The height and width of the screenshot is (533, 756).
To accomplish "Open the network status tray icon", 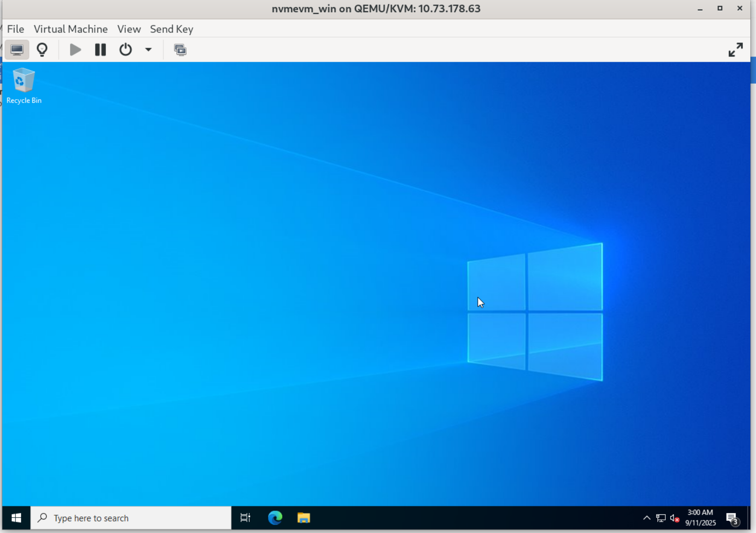I will (x=661, y=518).
